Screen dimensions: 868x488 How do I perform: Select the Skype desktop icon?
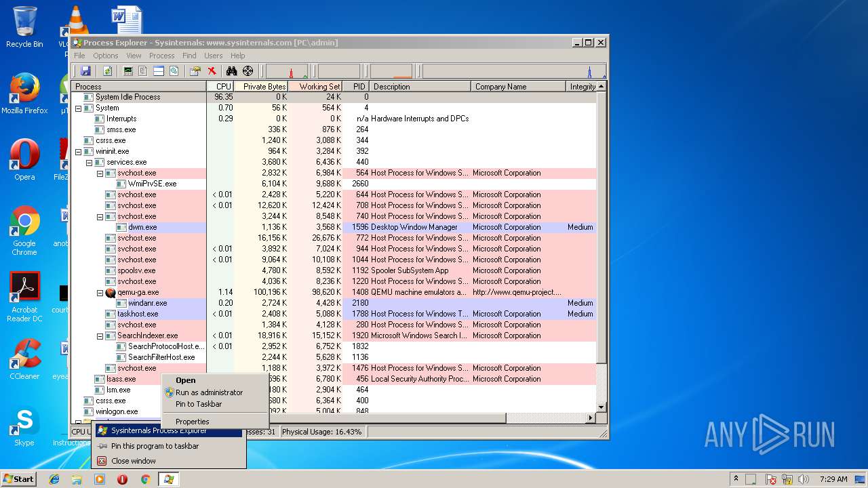[x=24, y=426]
